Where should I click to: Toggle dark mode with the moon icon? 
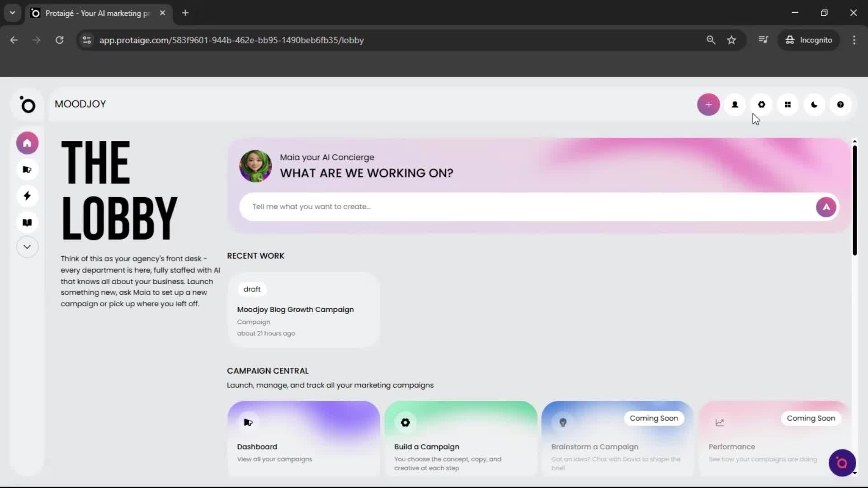pyautogui.click(x=814, y=104)
